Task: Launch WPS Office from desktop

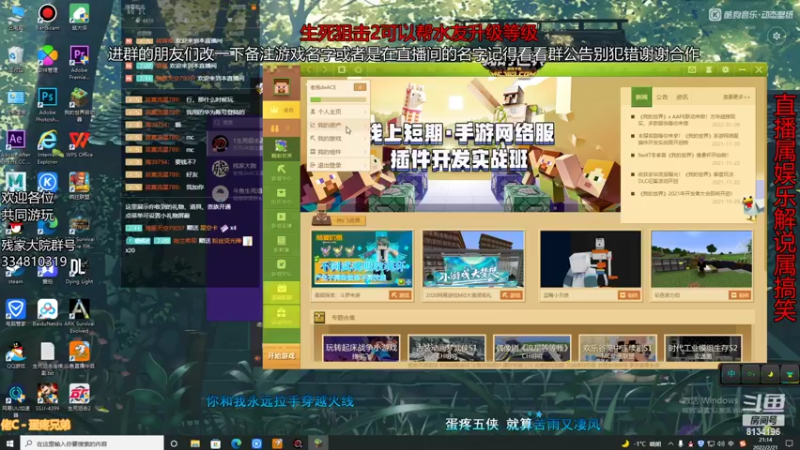Action: click(x=79, y=144)
